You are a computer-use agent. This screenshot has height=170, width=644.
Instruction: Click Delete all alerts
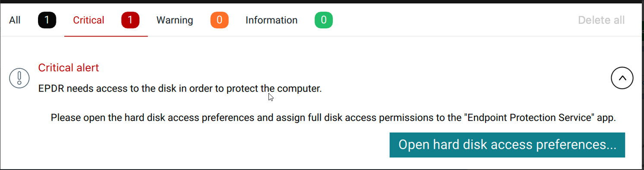601,20
